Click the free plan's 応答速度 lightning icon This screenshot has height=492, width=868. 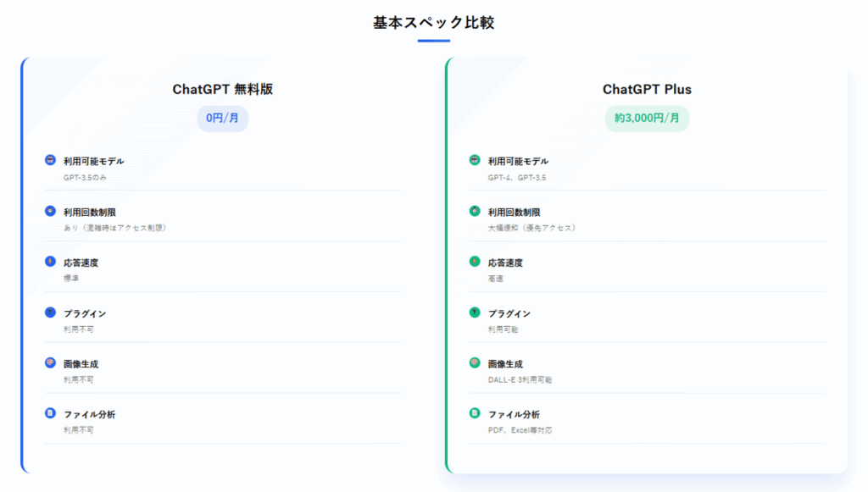point(50,262)
